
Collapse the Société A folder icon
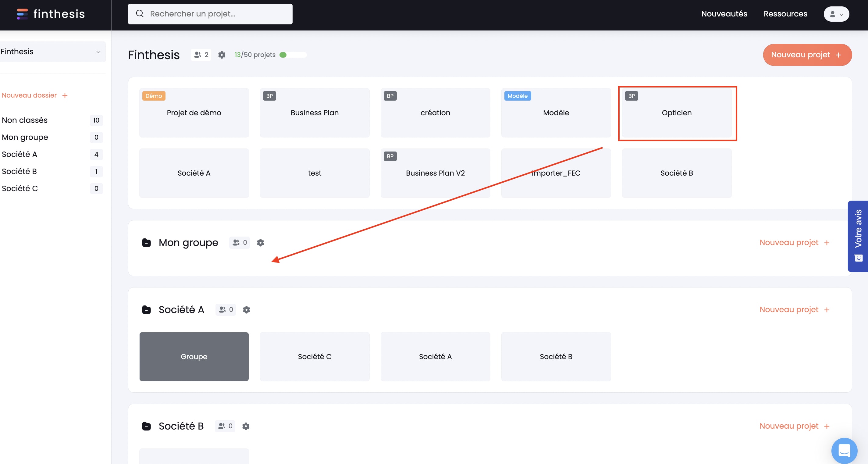(146, 309)
